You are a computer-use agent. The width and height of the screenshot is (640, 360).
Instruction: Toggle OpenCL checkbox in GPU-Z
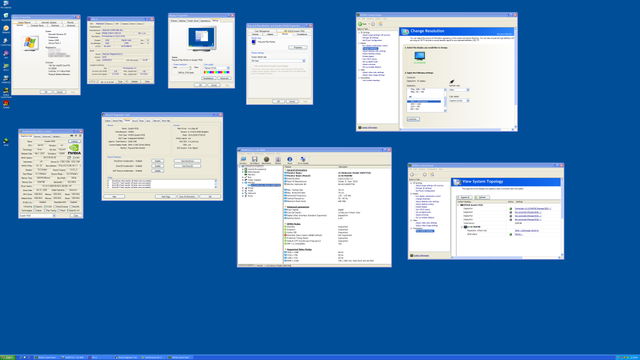35,207
